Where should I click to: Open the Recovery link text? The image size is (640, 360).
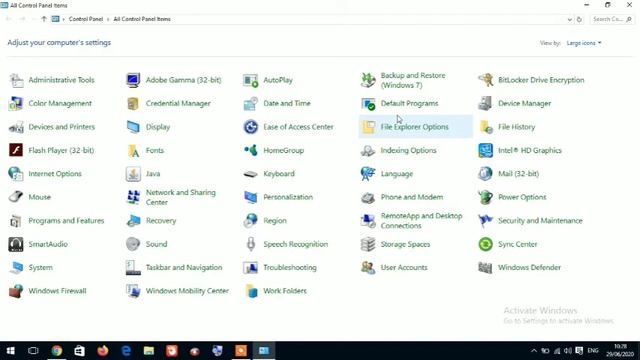click(161, 221)
